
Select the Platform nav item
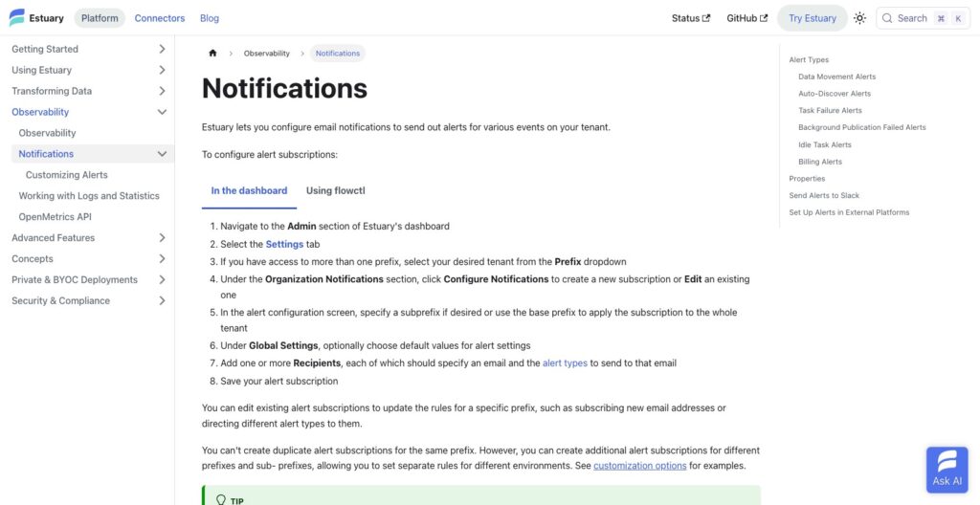click(100, 18)
